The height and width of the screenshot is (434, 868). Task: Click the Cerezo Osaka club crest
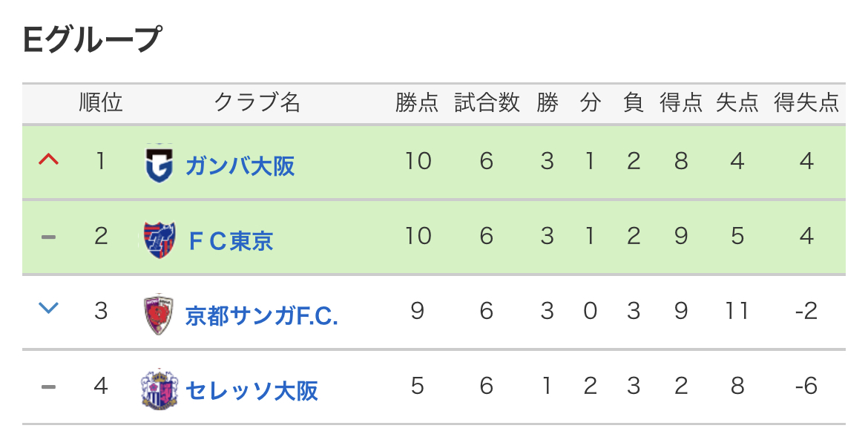[x=160, y=389]
